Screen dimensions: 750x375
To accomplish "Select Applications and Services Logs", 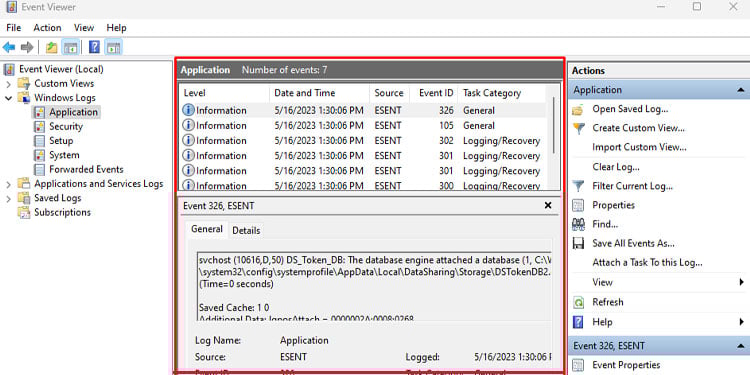I will [x=99, y=184].
